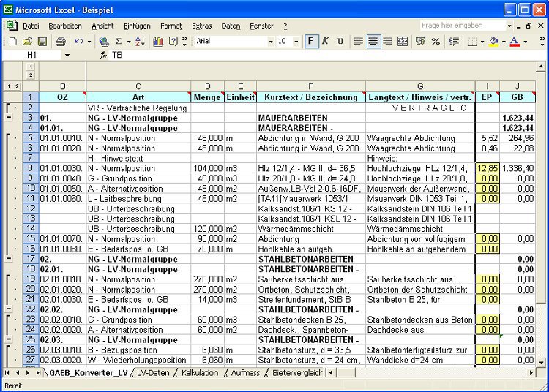Click the Insert Hyperlink globe icon

pyautogui.click(x=104, y=42)
